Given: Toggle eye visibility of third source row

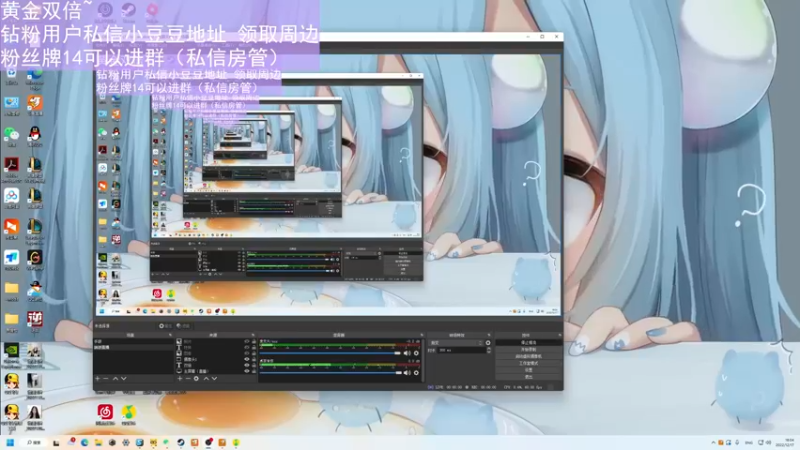Looking at the screenshot, I should click(247, 353).
